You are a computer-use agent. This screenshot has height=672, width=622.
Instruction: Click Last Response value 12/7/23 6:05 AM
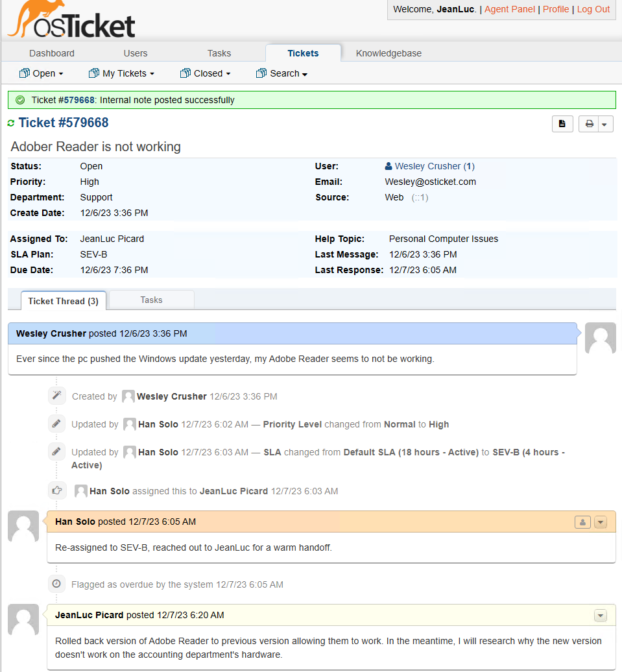(x=423, y=270)
